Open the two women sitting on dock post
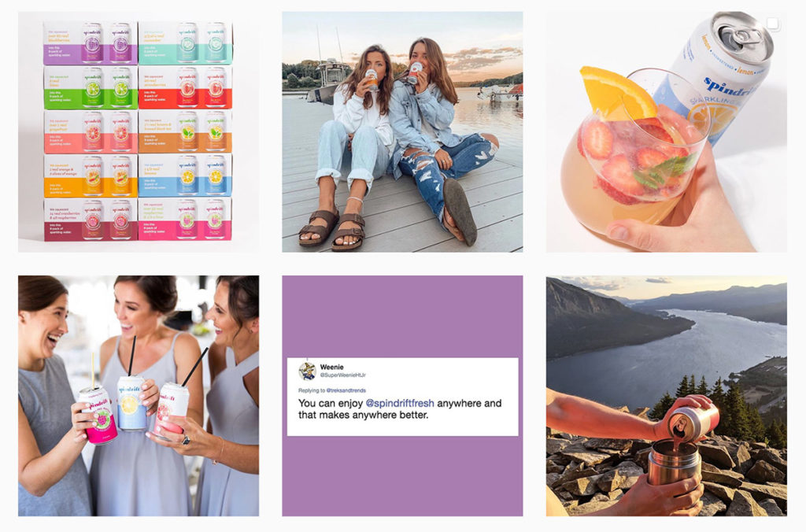 click(402, 131)
